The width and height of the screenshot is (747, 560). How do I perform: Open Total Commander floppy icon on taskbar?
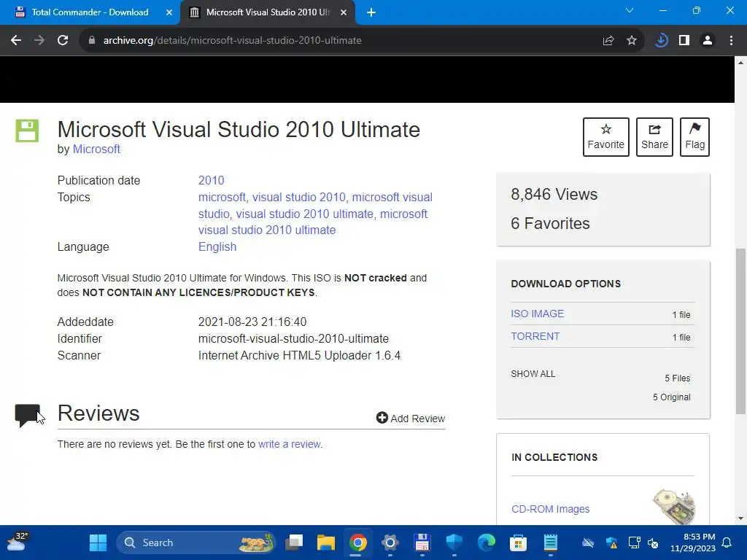pos(422,542)
